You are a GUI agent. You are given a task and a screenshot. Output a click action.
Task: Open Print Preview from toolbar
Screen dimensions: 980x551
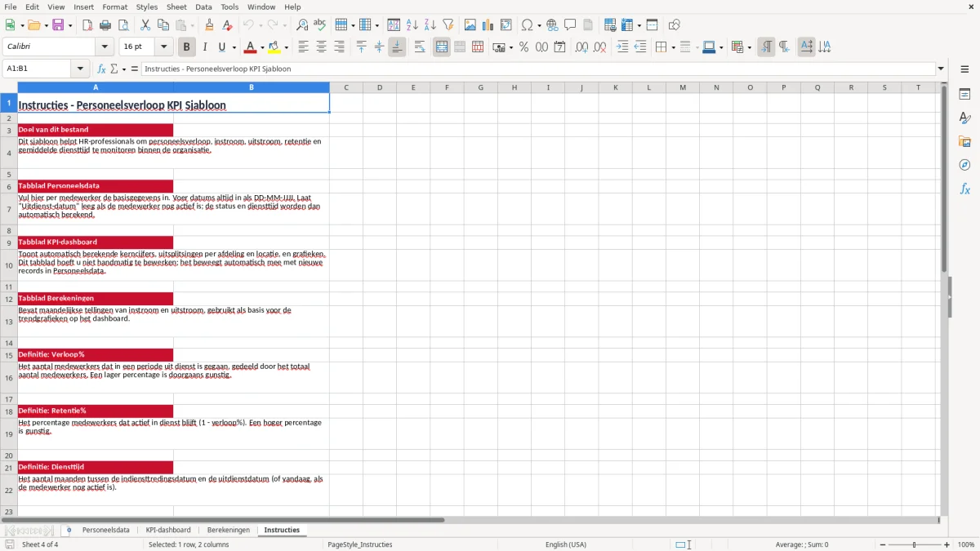tap(123, 25)
